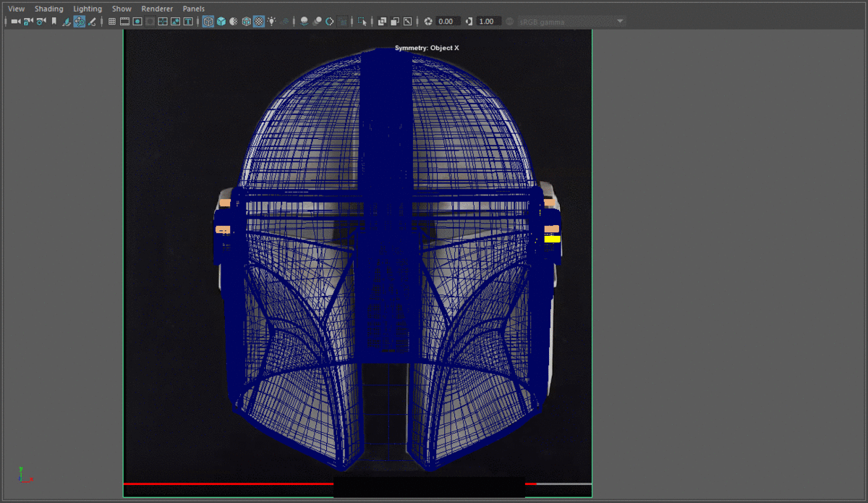The height and width of the screenshot is (503, 868).
Task: Click the Symmetry: Object X label
Action: [427, 48]
